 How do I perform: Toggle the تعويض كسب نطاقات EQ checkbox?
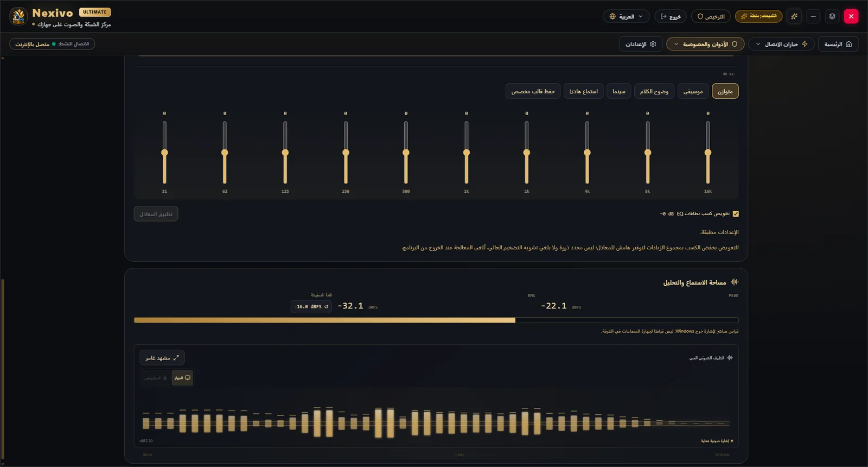[736, 214]
